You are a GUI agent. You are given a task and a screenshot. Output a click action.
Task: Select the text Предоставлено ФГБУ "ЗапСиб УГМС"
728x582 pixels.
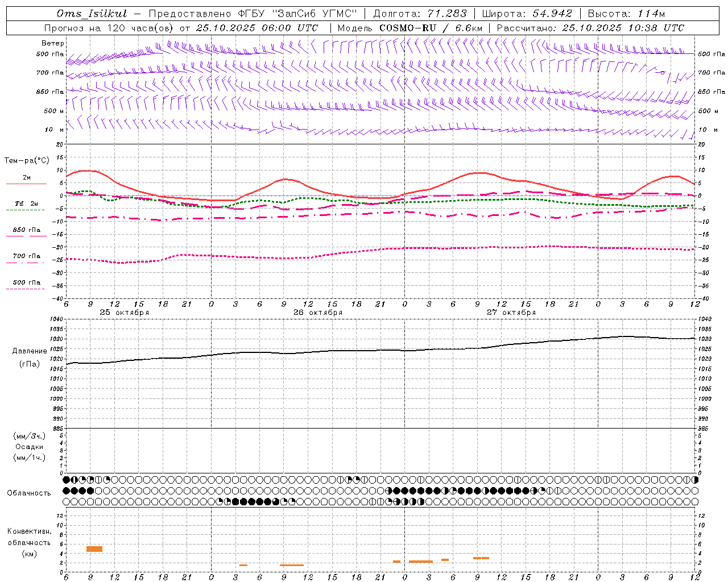(253, 14)
